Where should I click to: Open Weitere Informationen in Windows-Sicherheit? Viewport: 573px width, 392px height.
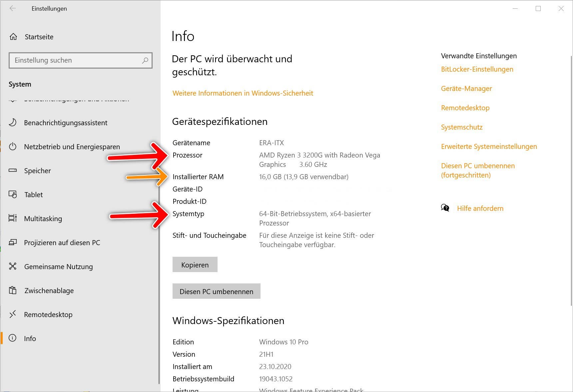click(243, 93)
